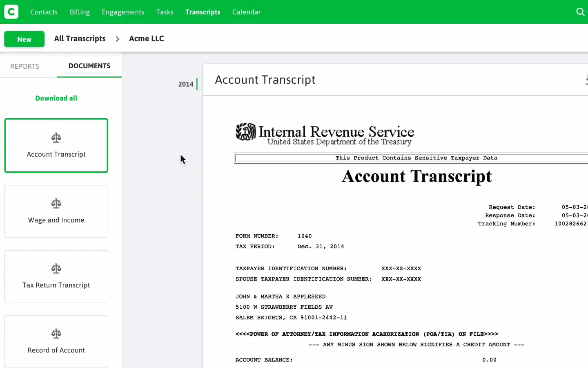Click the green New button
The image size is (588, 368).
click(x=24, y=39)
